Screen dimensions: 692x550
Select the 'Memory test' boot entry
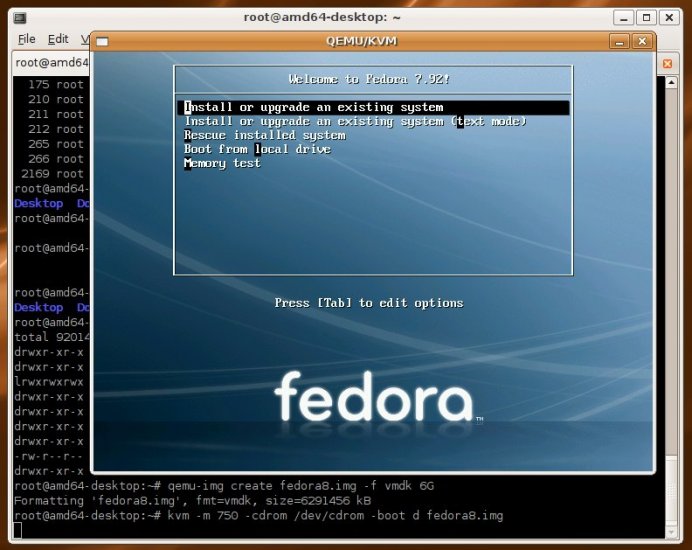click(222, 163)
